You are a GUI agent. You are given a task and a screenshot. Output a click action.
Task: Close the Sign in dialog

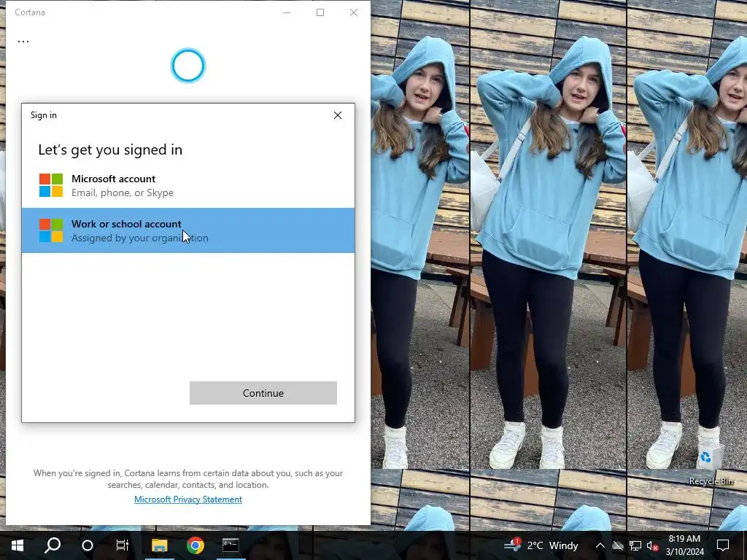coord(338,115)
